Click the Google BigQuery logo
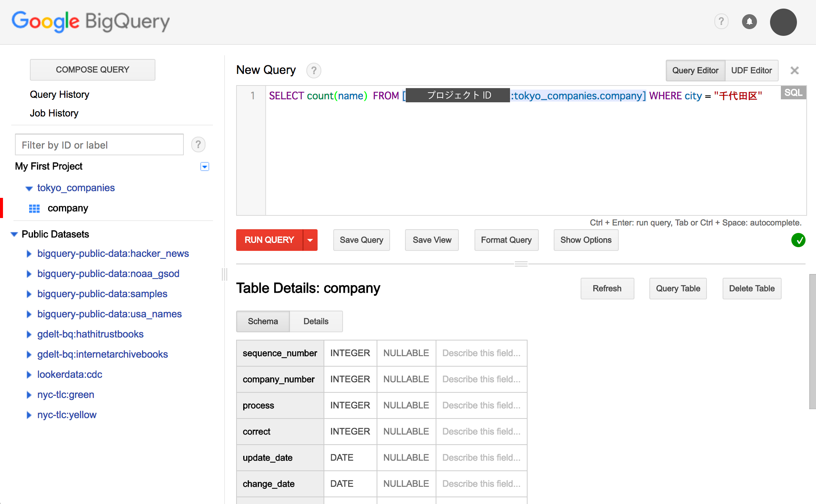Image resolution: width=816 pixels, height=504 pixels. (x=91, y=22)
